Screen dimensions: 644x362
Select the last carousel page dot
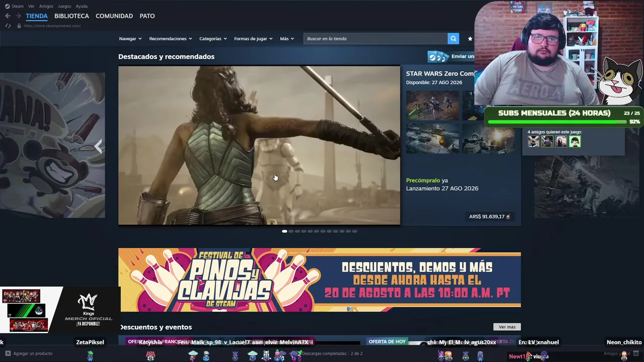pos(355,231)
